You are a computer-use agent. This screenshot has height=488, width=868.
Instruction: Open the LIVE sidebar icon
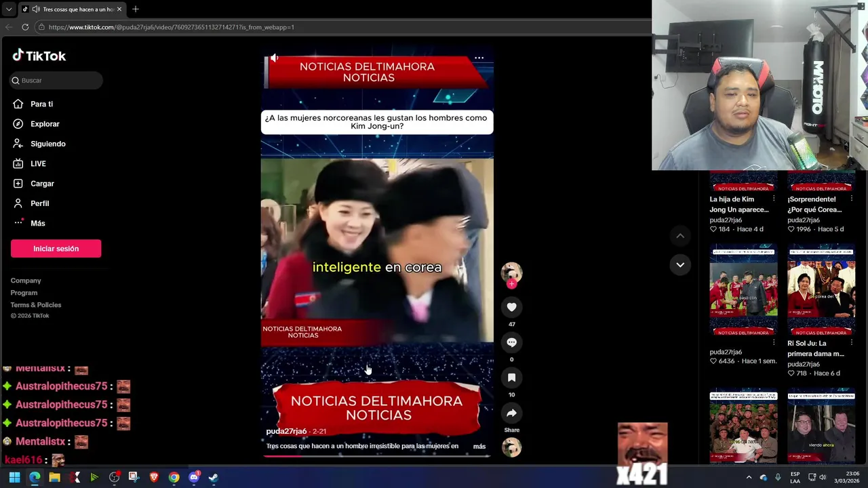tap(18, 163)
